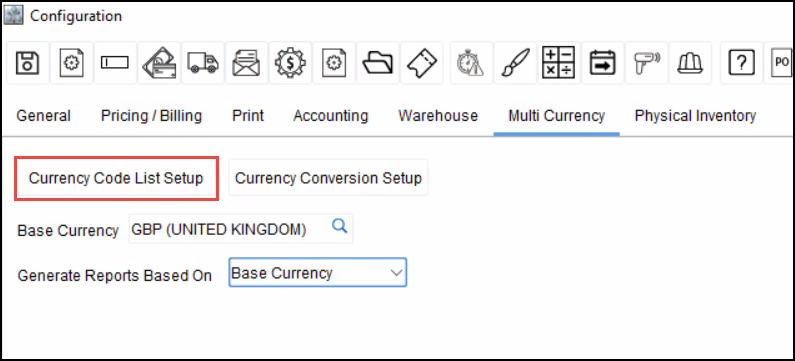Open the Pricing / Billing tab
Viewport: 795px width, 361px height.
point(152,116)
